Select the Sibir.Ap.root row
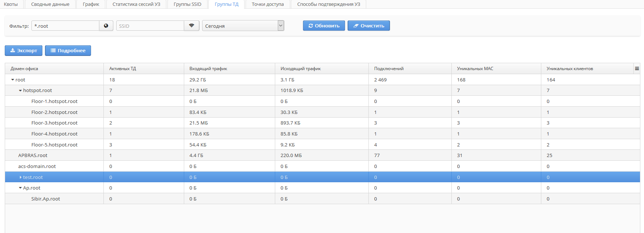 [x=322, y=199]
